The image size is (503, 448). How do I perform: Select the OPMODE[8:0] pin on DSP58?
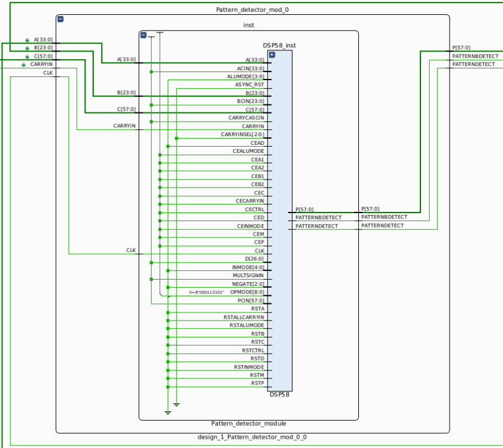tap(247, 292)
